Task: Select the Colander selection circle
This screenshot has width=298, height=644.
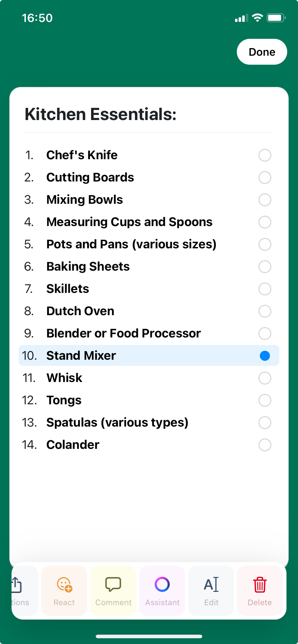Action: coord(265,445)
